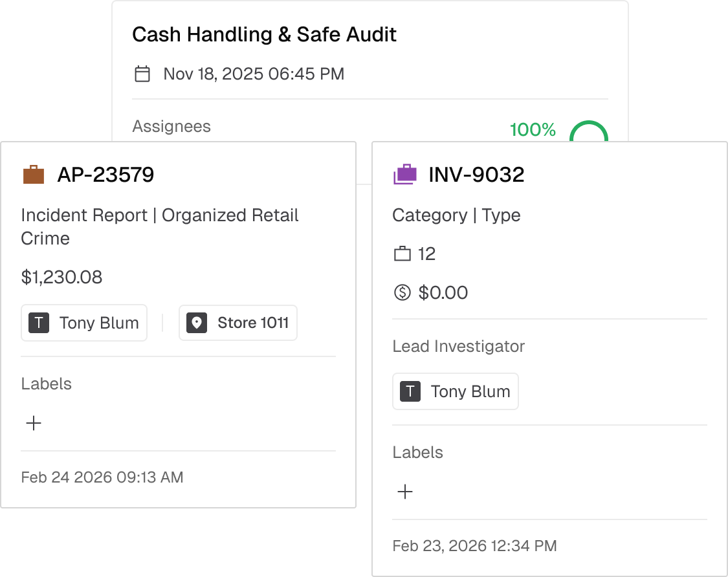This screenshot has width=728, height=577.
Task: Open the Store 1011 location chip
Action: pos(237,323)
